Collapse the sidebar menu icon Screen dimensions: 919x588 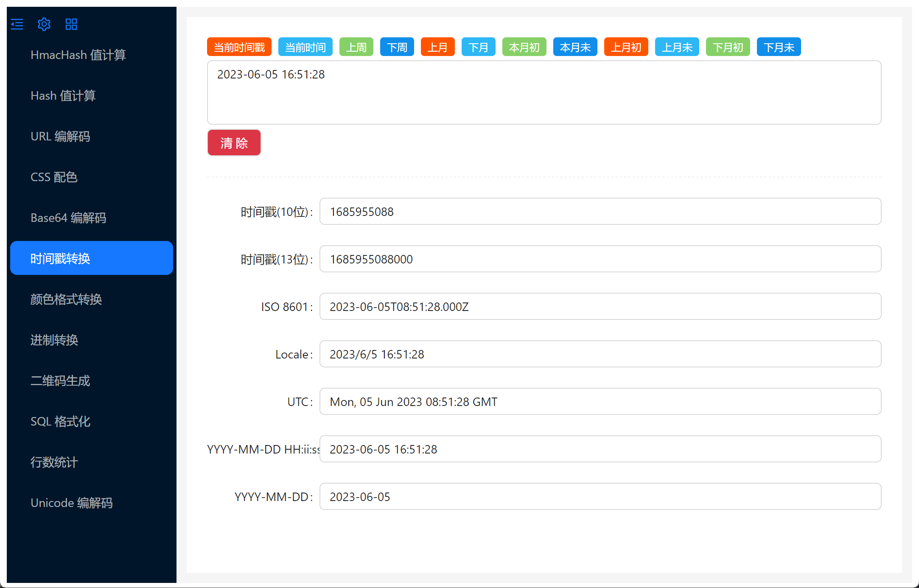click(17, 24)
